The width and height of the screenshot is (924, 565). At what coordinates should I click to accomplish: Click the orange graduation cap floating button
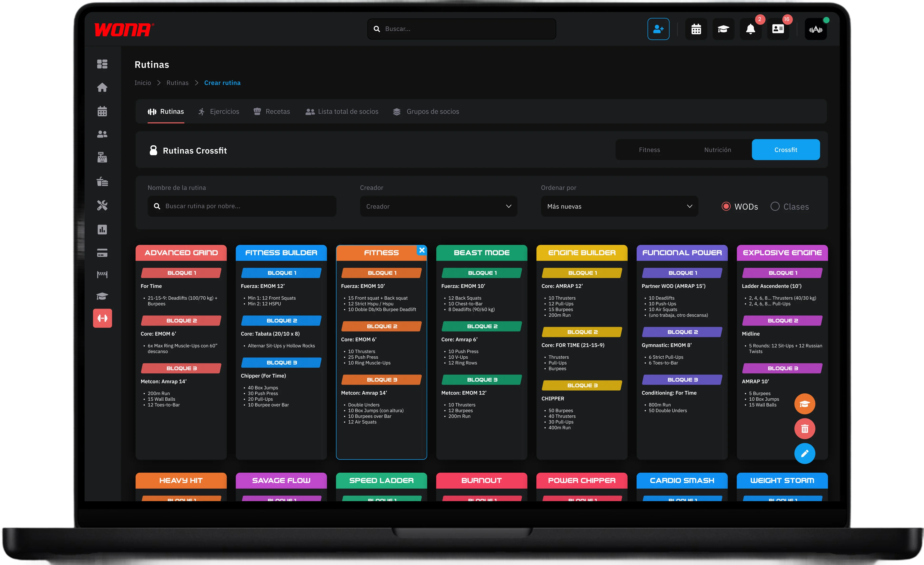(805, 404)
